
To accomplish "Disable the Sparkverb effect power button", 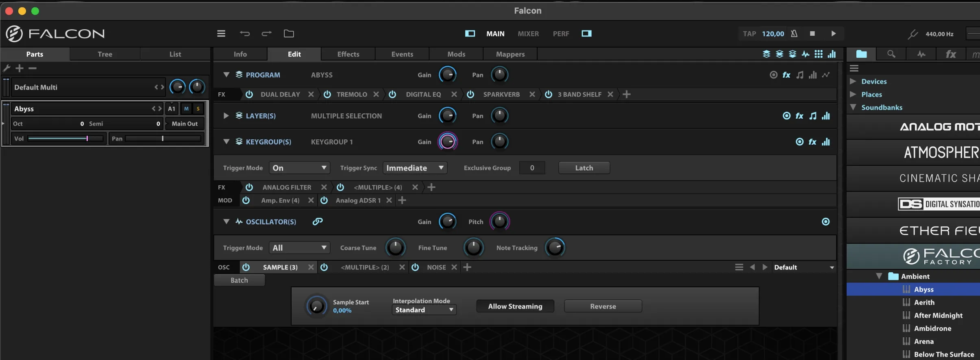I will pos(470,94).
